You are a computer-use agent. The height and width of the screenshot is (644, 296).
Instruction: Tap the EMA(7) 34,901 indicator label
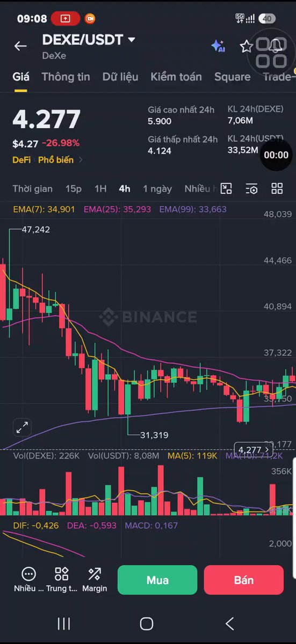(x=44, y=209)
